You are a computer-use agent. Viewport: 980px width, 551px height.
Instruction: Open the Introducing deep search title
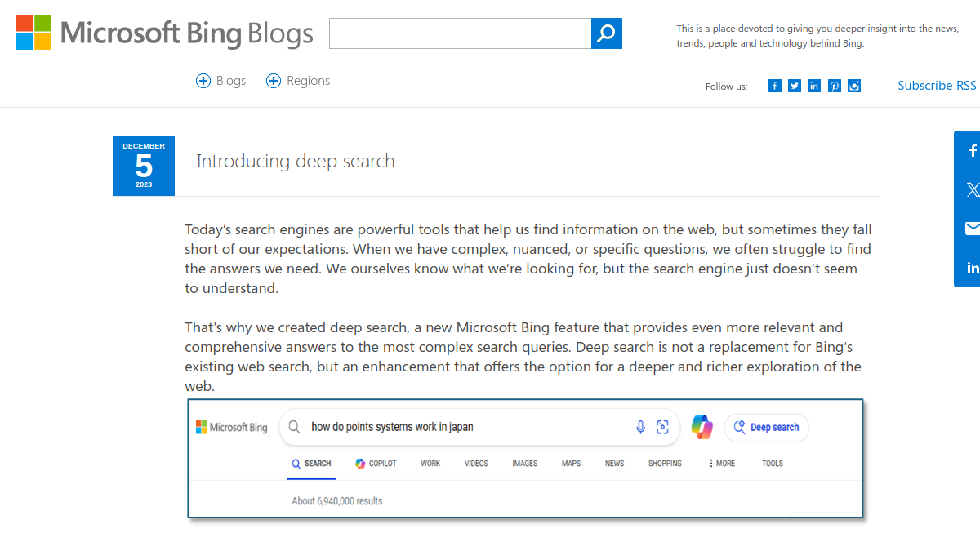tap(296, 162)
